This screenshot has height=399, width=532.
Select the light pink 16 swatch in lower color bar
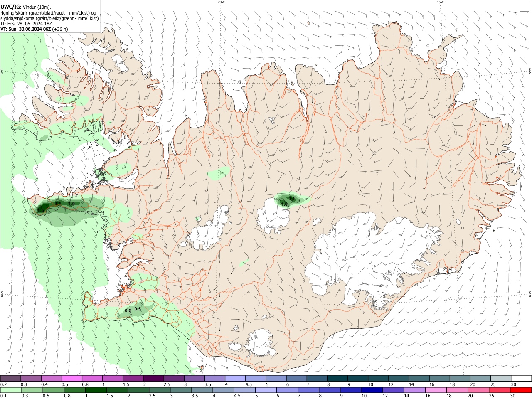(436, 390)
